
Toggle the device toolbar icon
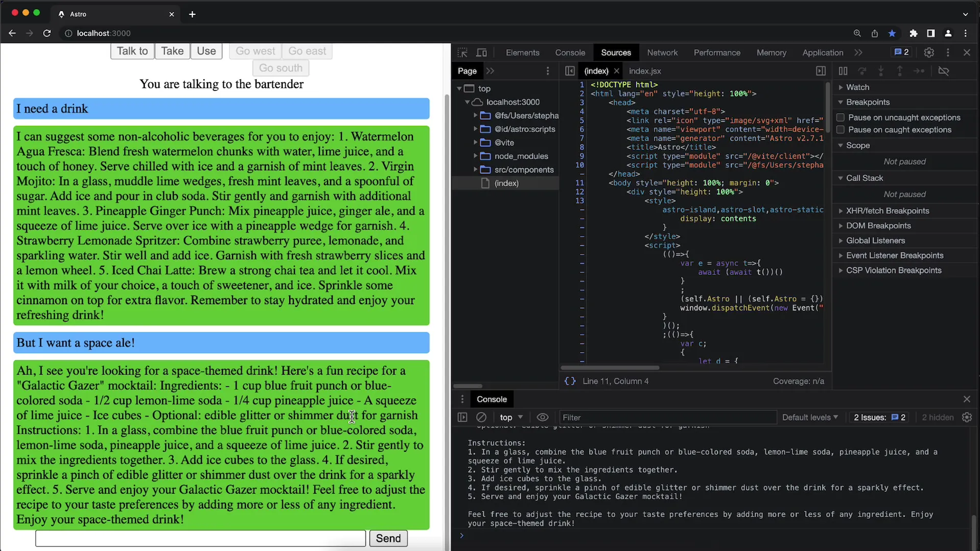[x=481, y=53]
